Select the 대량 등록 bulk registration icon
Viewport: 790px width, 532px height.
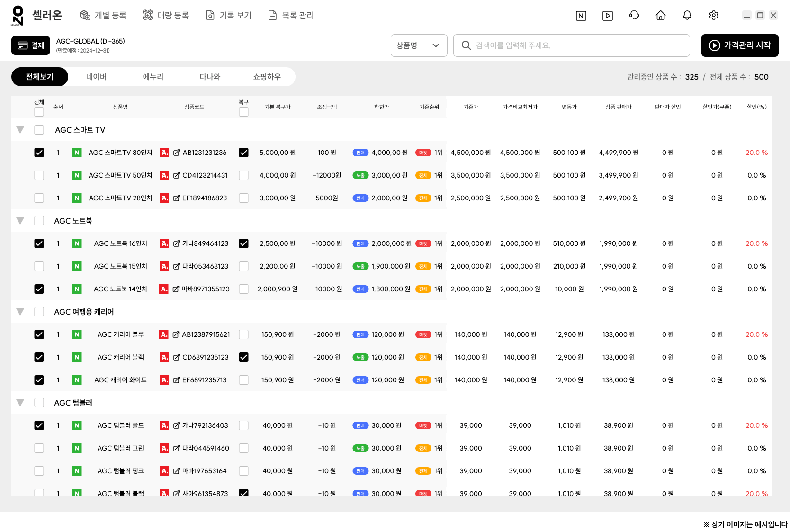tap(166, 15)
